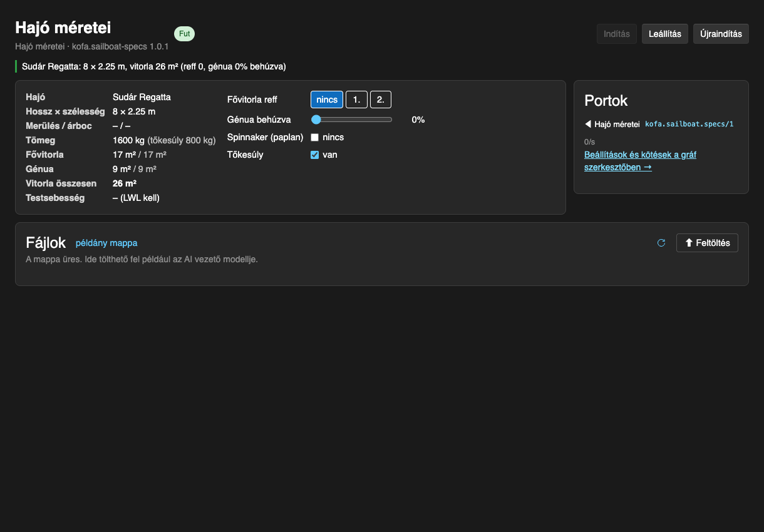
Task: Click the '– (LWL kell)' hull speed value
Action: (136, 198)
